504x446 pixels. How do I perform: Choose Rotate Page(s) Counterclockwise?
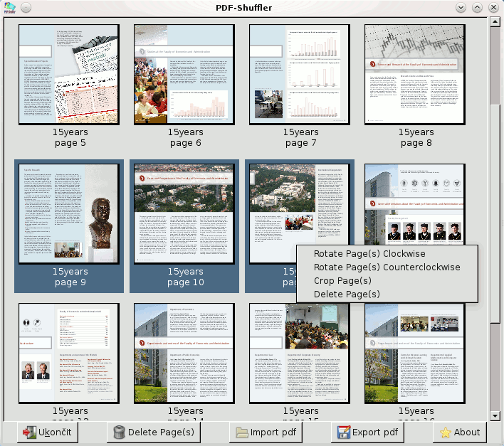pyautogui.click(x=387, y=267)
